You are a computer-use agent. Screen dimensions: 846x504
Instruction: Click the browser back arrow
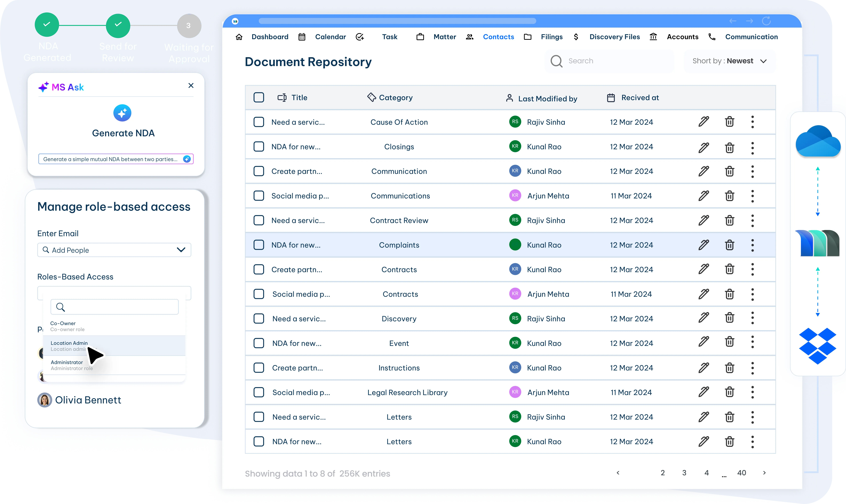tap(733, 21)
